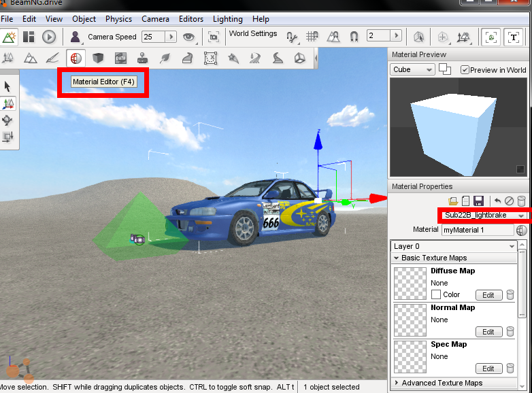Toggle the Preview in World checkbox
The image size is (532, 393).
[x=465, y=70]
